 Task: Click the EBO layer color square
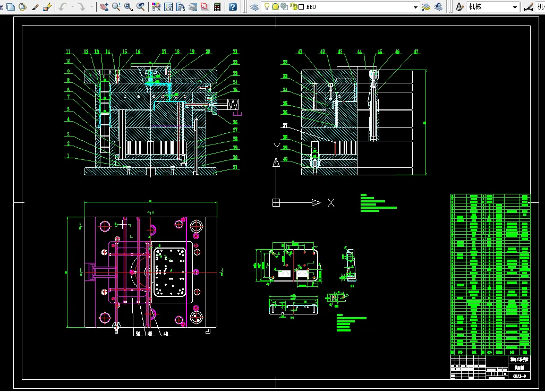(301, 7)
